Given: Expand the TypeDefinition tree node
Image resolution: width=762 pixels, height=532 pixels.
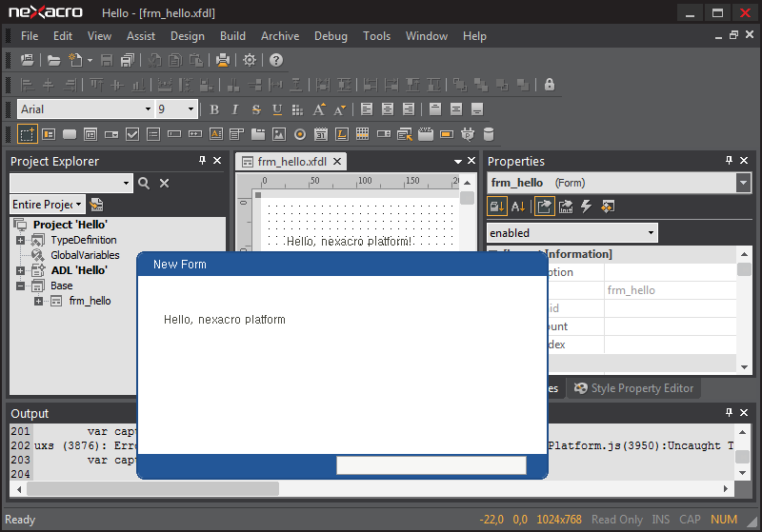Looking at the screenshot, I should 20,240.
